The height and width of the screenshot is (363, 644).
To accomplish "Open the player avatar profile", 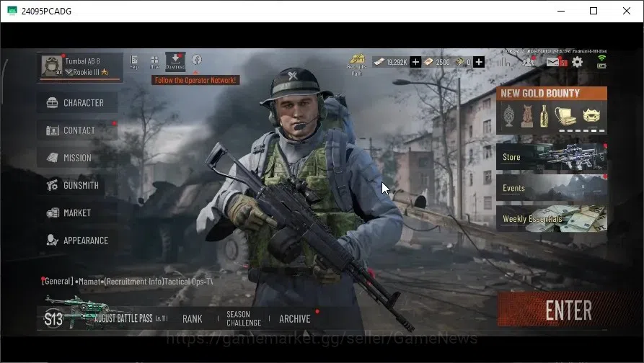I will [52, 66].
